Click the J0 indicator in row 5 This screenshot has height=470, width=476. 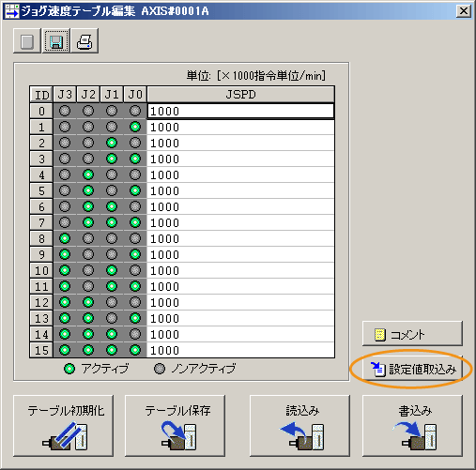135,190
